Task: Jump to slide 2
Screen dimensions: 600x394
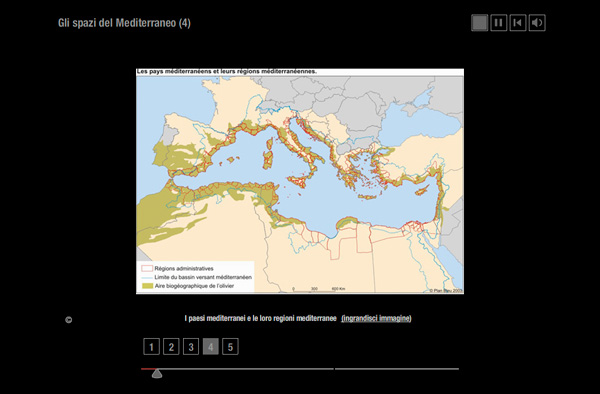Action: 171,347
